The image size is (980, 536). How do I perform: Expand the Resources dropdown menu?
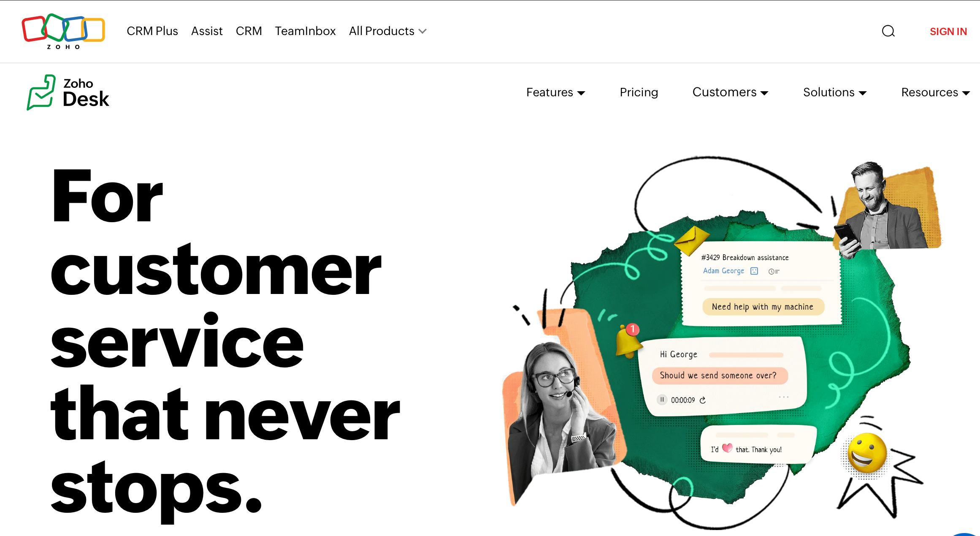tap(935, 93)
